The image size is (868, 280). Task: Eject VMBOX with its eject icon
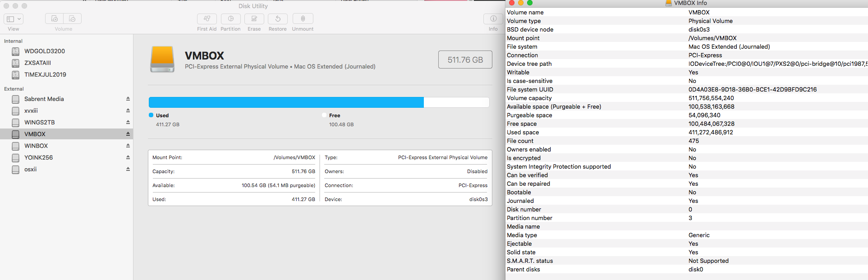coord(128,134)
